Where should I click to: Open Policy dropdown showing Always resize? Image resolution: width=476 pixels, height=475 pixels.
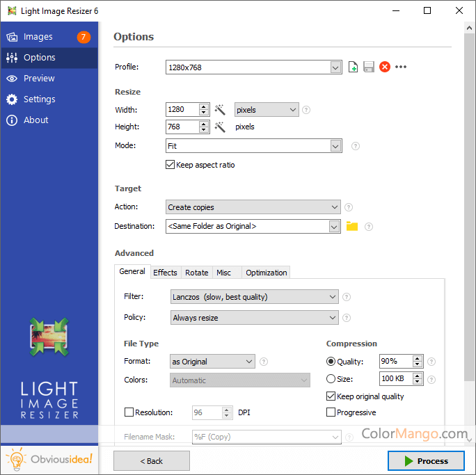click(x=255, y=318)
